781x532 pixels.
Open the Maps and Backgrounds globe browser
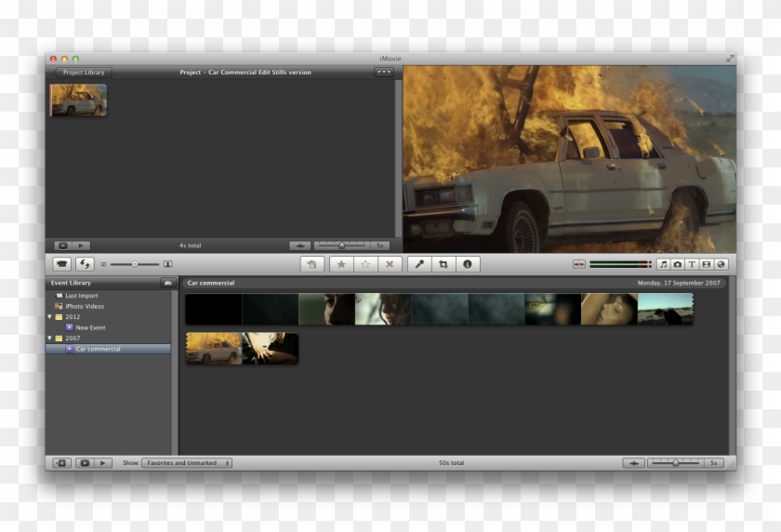(x=721, y=264)
